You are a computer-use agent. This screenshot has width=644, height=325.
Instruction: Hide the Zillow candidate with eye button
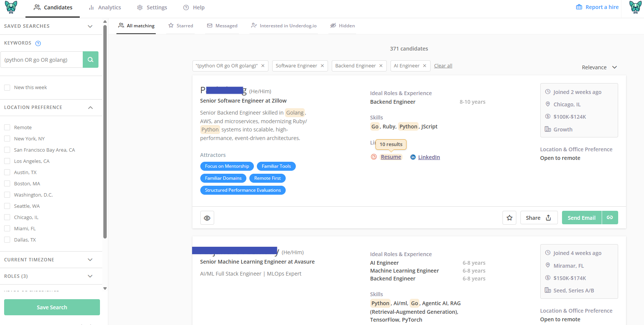point(207,218)
